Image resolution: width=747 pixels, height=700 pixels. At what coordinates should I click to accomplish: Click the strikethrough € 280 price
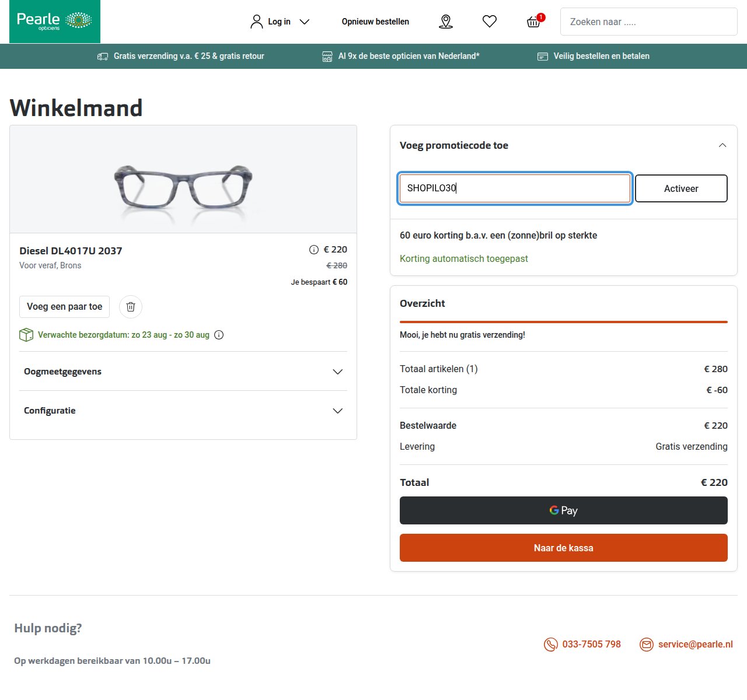(337, 265)
